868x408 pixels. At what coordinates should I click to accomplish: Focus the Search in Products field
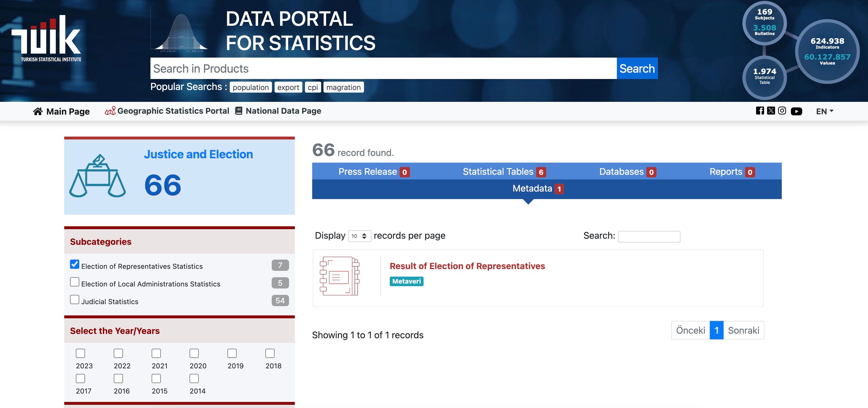[x=383, y=69]
